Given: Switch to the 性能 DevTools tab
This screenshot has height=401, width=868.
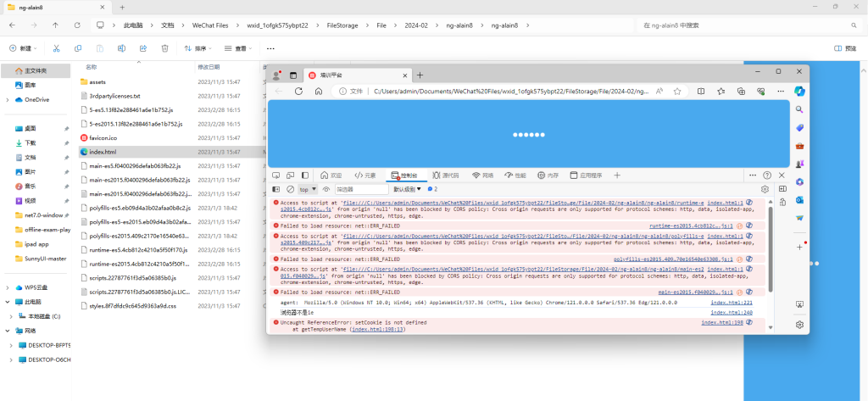Looking at the screenshot, I should [515, 175].
